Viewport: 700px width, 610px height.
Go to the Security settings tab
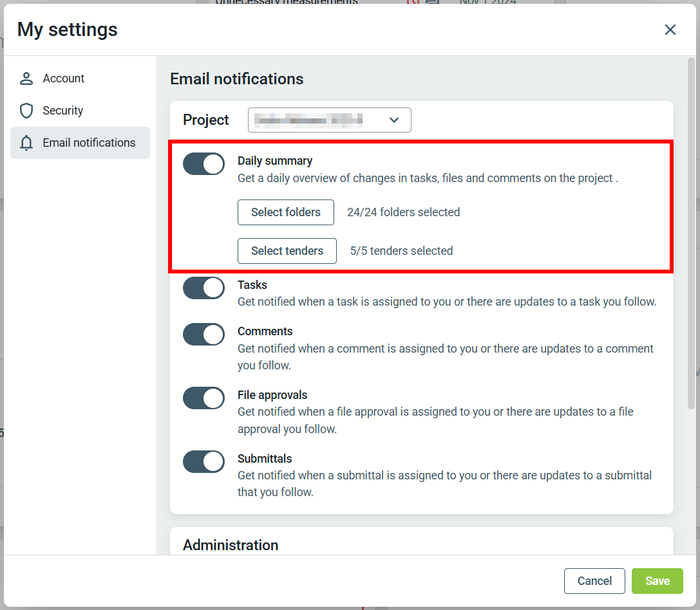tap(63, 111)
